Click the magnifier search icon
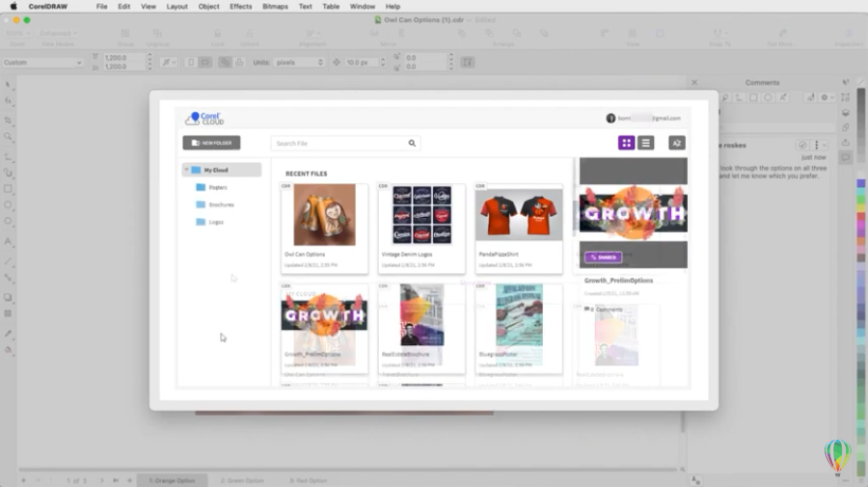The width and height of the screenshot is (868, 487). coord(412,144)
